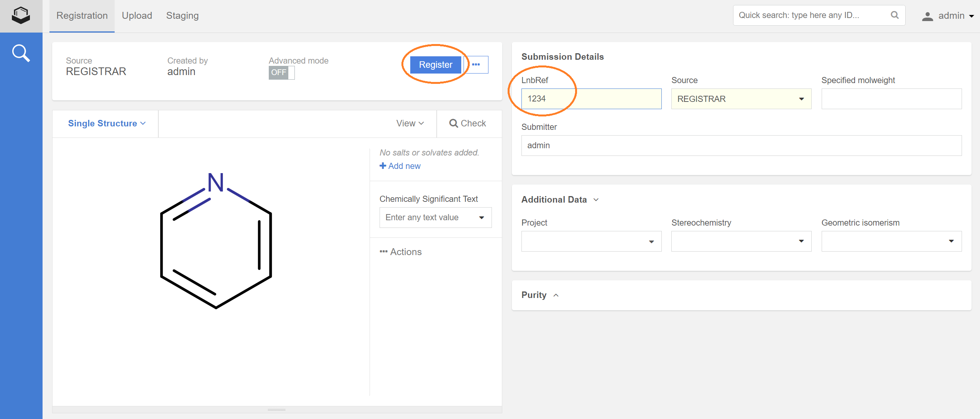Open the Source REGISTRAR dropdown
Screen dimensions: 980x419
pos(741,99)
